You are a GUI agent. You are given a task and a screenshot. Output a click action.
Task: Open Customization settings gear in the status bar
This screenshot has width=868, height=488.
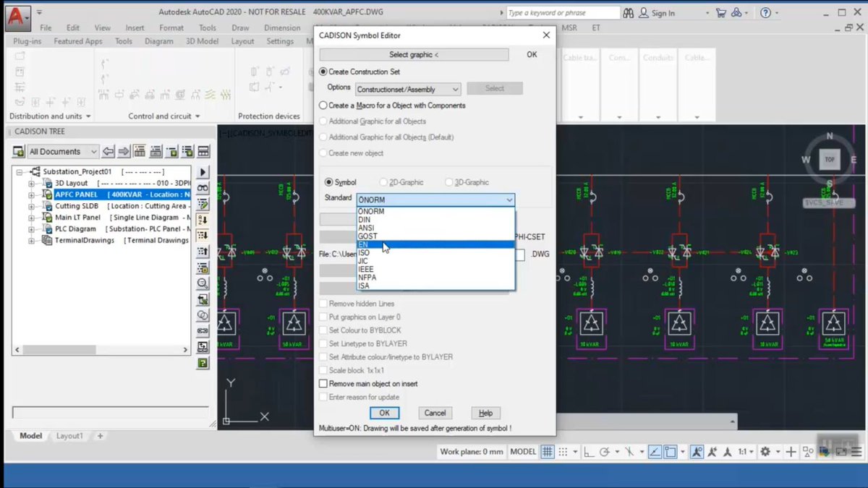856,452
